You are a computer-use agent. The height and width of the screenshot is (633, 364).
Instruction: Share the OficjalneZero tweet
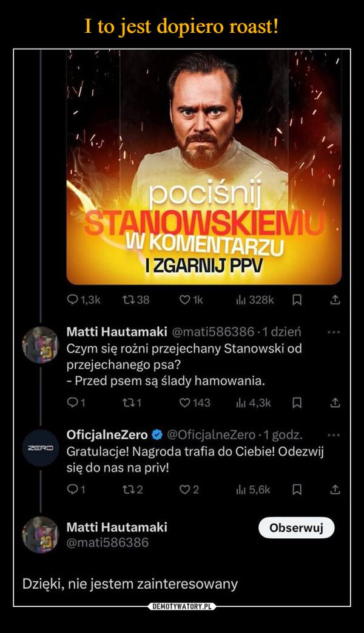(x=334, y=489)
